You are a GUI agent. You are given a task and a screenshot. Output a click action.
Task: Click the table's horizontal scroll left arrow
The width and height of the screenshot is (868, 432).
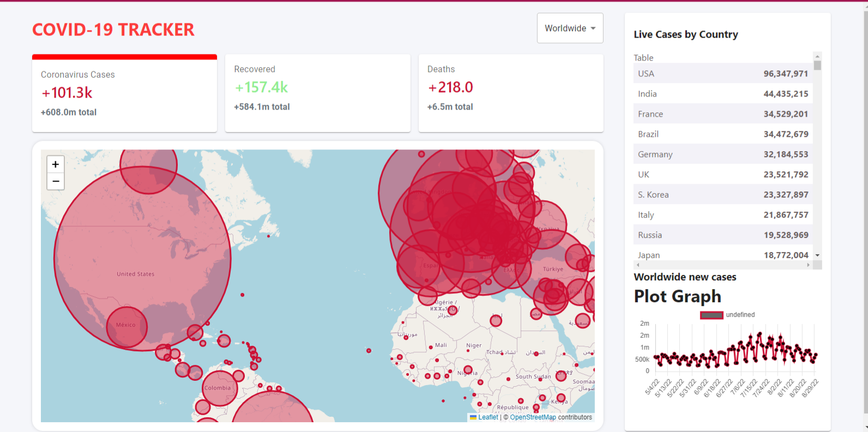638,265
